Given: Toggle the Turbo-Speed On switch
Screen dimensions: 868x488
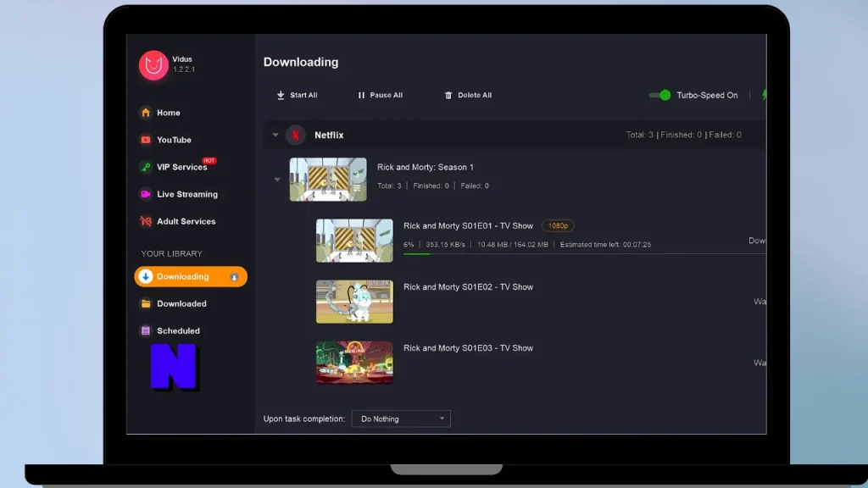Looking at the screenshot, I should 659,95.
